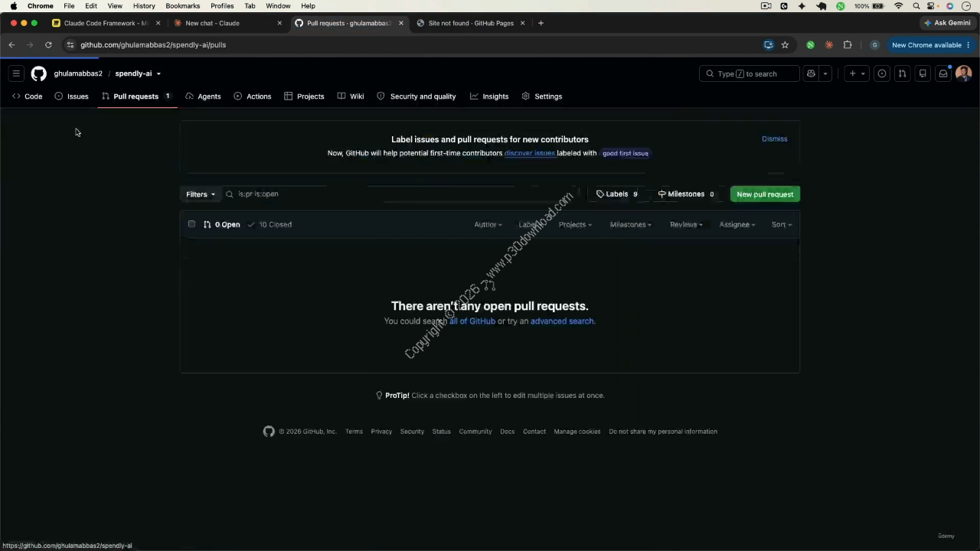Open the Copilot chat icon
The image size is (980, 551).
click(x=811, y=73)
